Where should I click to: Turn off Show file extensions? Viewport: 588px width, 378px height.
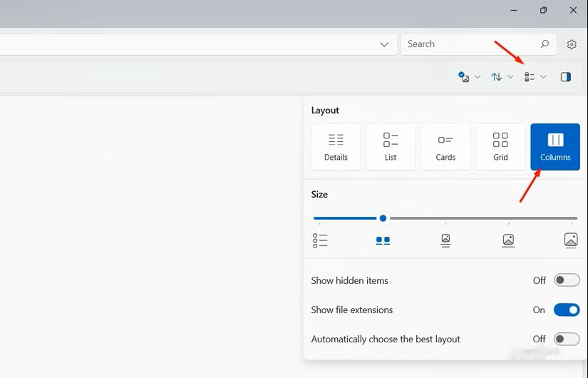pos(567,310)
